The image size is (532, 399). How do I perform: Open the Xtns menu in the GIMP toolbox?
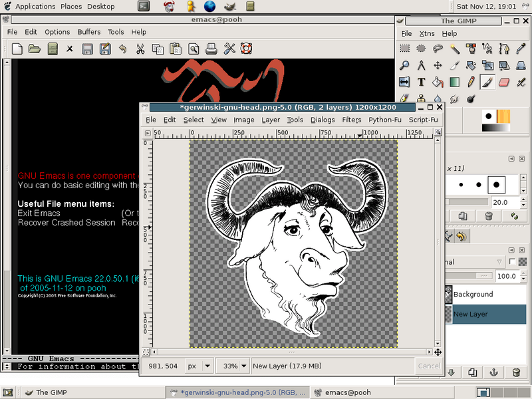tap(426, 33)
